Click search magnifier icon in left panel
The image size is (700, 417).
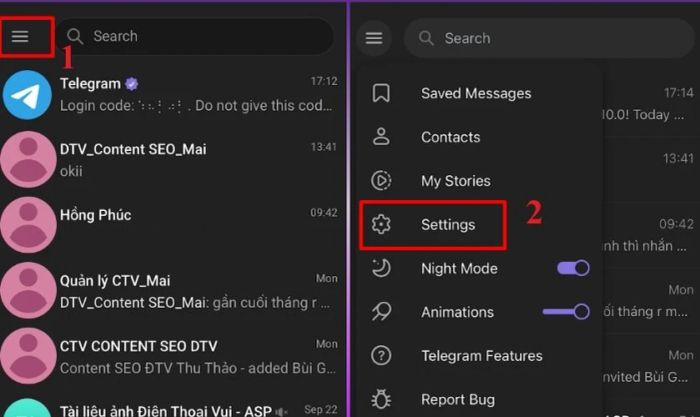point(75,36)
